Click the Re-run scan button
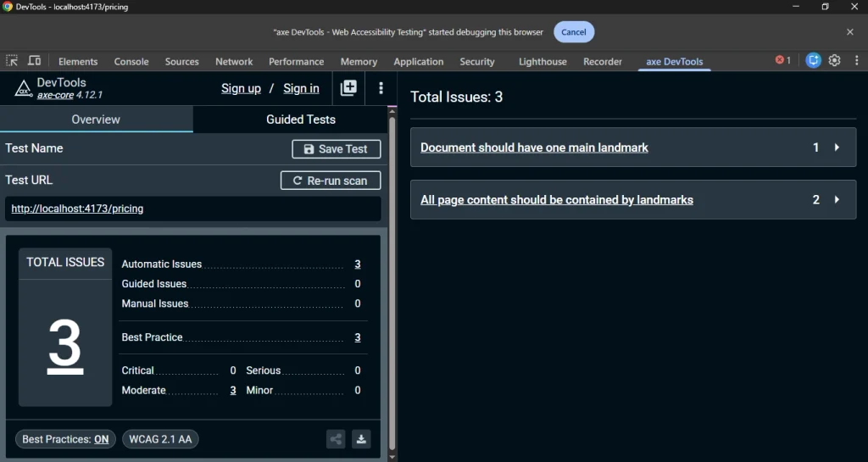 point(331,181)
